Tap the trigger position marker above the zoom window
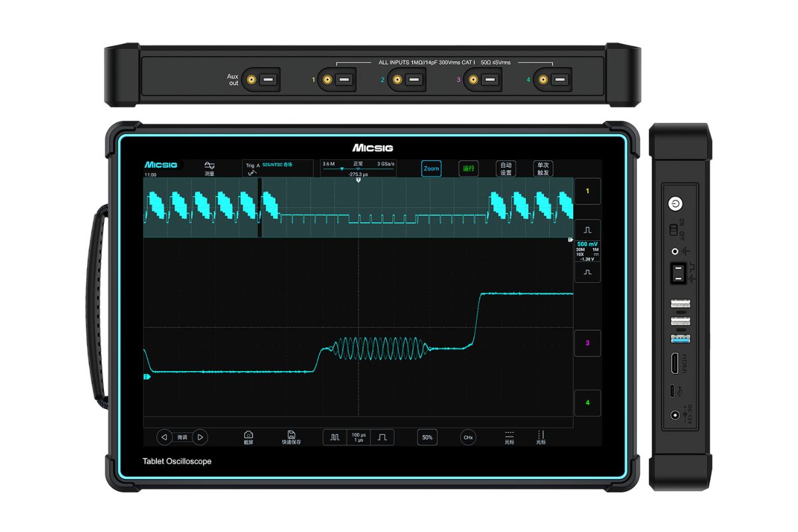The width and height of the screenshot is (798, 532). click(x=358, y=180)
